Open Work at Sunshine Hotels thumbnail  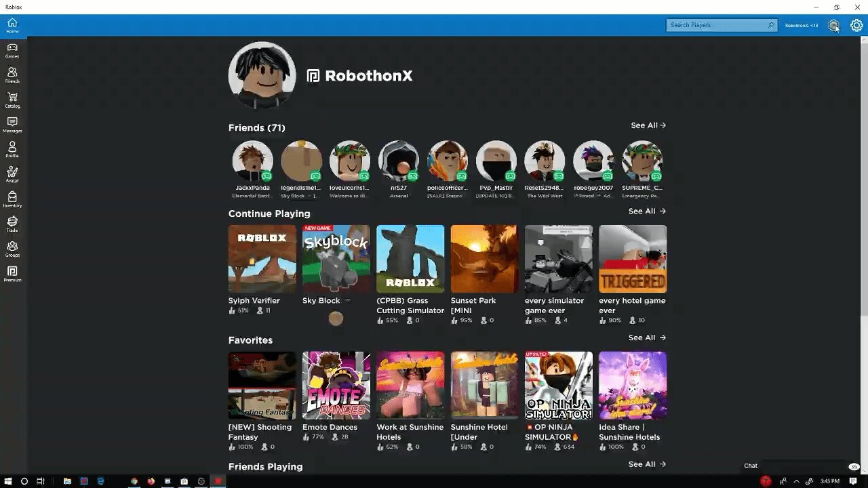tap(410, 385)
